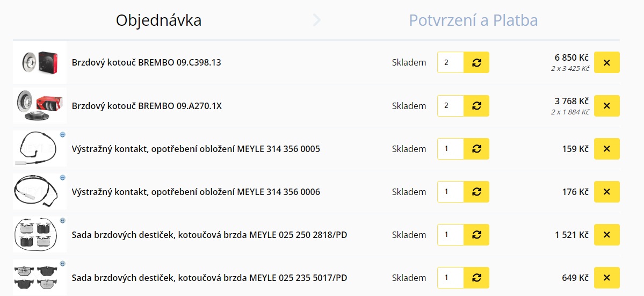Image resolution: width=644 pixels, height=296 pixels.
Task: Click quantity field for BREMBO 09.C398.13
Action: click(x=451, y=63)
